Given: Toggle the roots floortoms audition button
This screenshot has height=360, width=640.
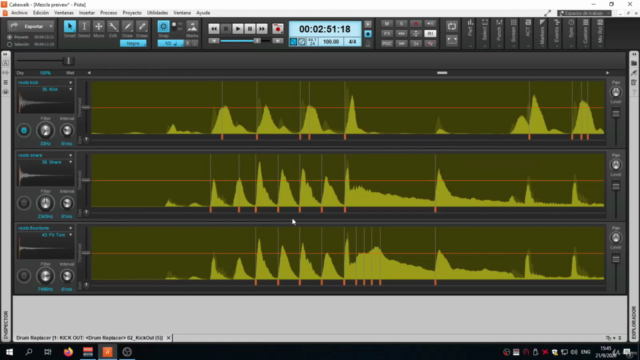Looking at the screenshot, I should tap(24, 276).
